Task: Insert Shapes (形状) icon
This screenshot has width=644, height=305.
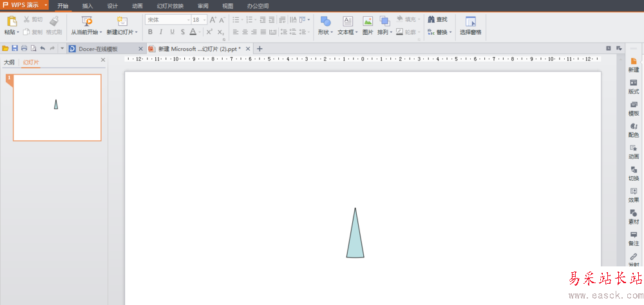Action: [325, 21]
